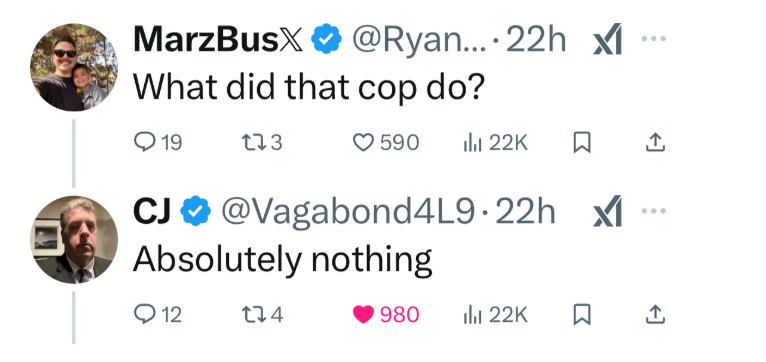This screenshot has width=766, height=362.
Task: View analytics of MarzBus post 22K views
Action: pos(495,143)
